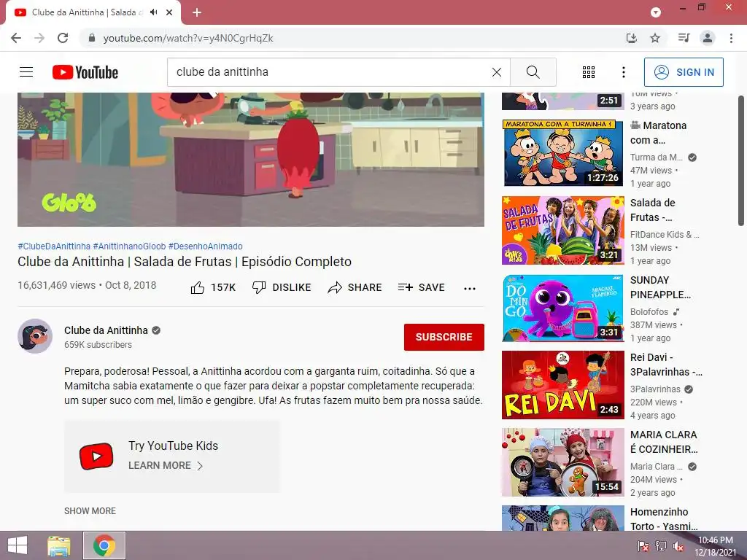Dislike the video
The width and height of the screenshot is (747, 560).
click(x=282, y=287)
